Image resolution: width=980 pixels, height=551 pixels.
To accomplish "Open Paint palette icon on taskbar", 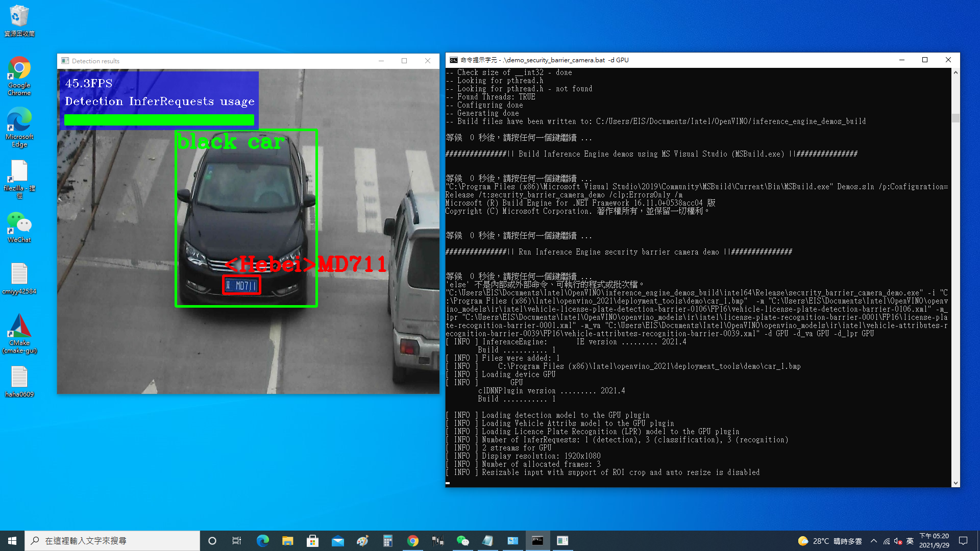I will pos(362,541).
